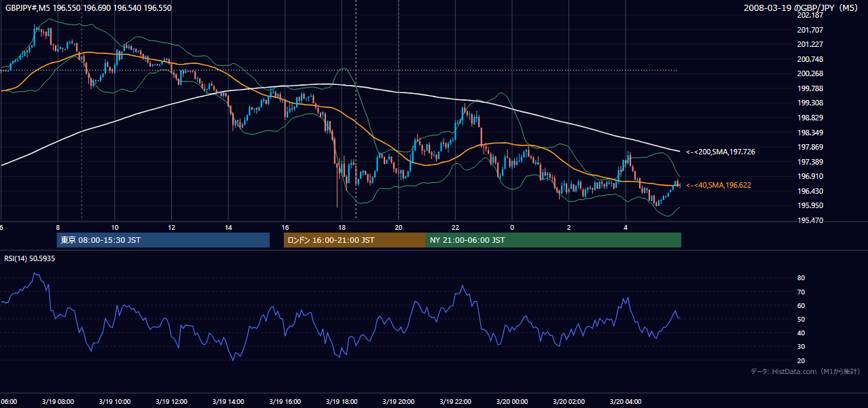Click the 3/20 00:00 date label
The height and width of the screenshot is (408, 868).
pos(511,402)
